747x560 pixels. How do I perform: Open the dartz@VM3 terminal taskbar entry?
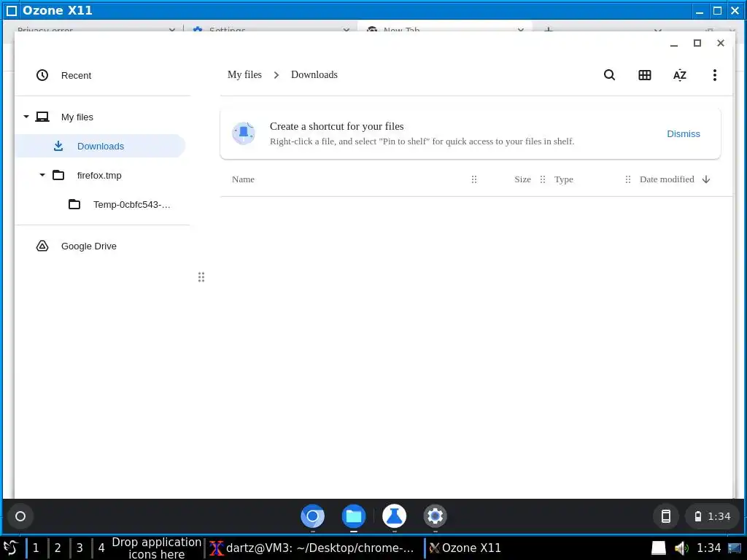click(314, 548)
